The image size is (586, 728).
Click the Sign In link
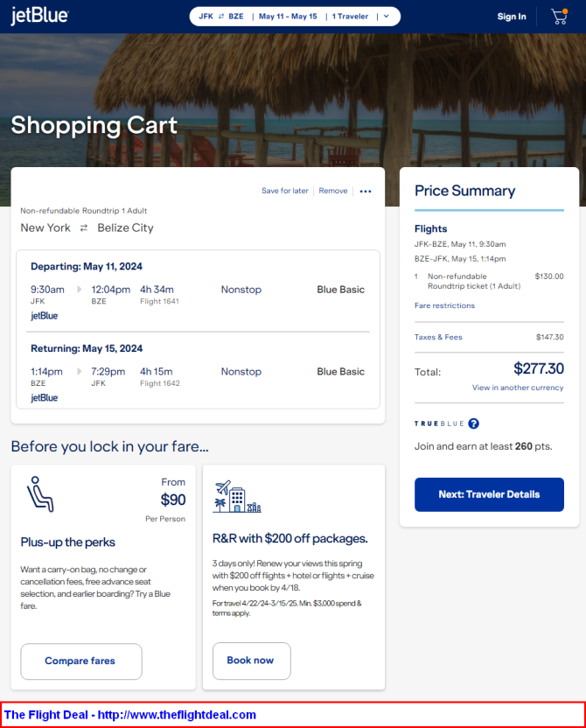[x=512, y=17]
